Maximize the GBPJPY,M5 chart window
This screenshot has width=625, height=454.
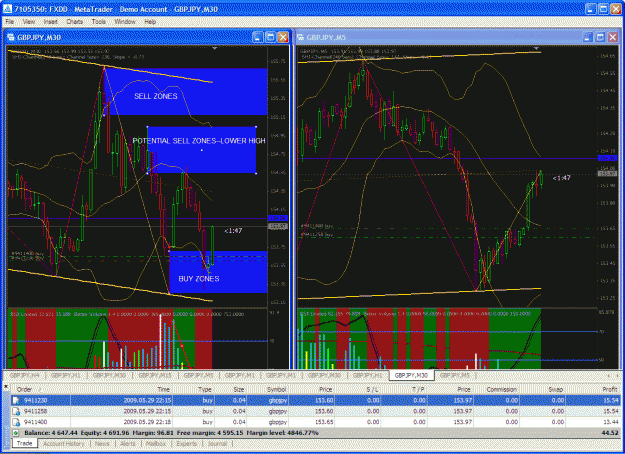coord(600,37)
